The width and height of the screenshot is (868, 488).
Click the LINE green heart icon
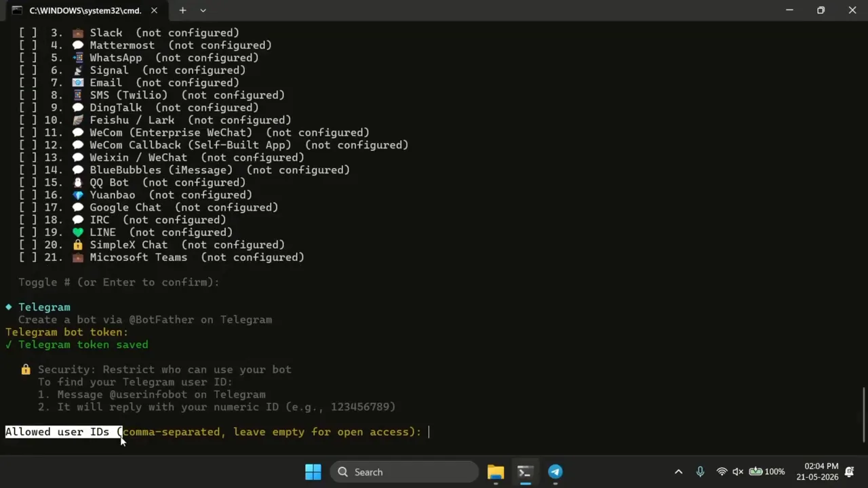pyautogui.click(x=78, y=232)
